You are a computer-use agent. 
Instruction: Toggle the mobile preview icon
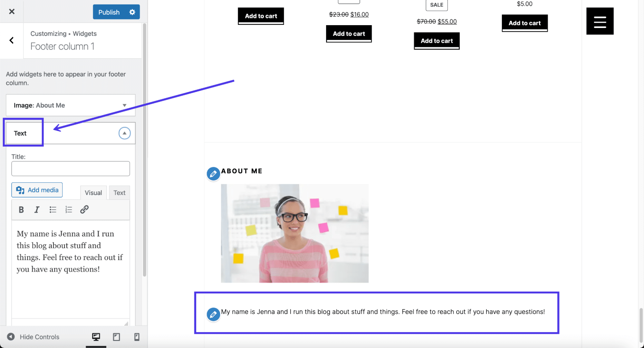136,337
